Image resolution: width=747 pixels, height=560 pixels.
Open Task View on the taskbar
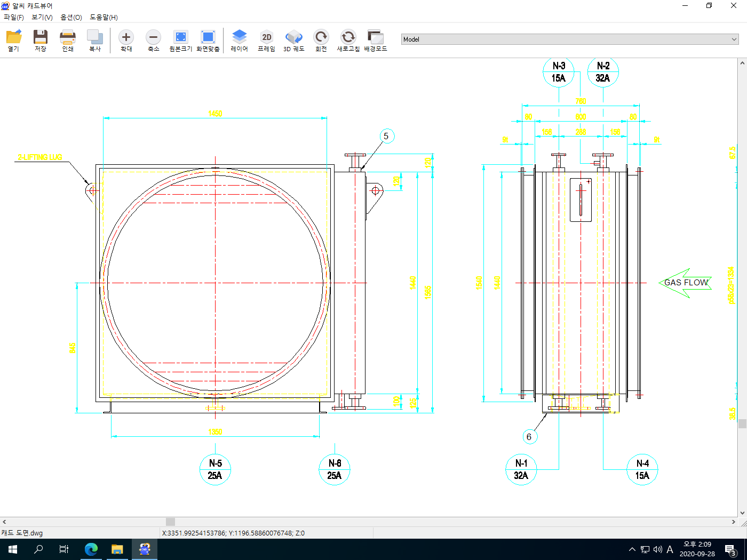pyautogui.click(x=64, y=549)
